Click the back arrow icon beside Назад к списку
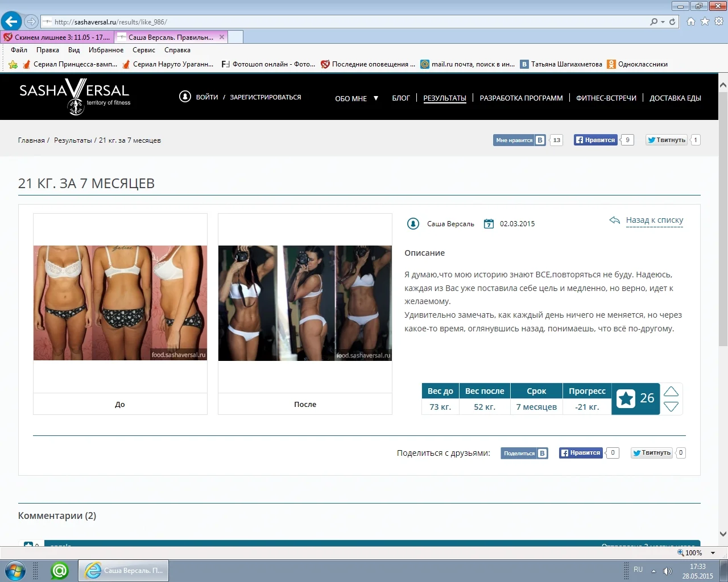 [x=614, y=221]
